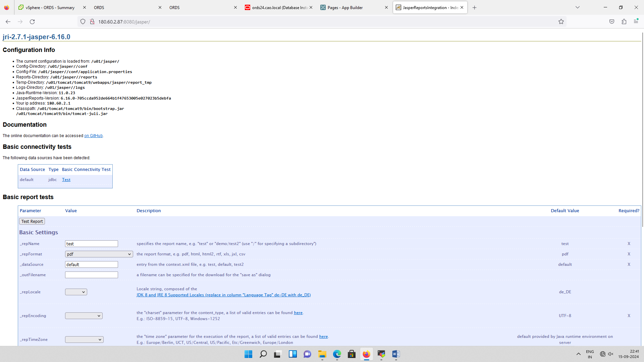Switch to vSphere - ORDS - Summary tab

(50, 7)
